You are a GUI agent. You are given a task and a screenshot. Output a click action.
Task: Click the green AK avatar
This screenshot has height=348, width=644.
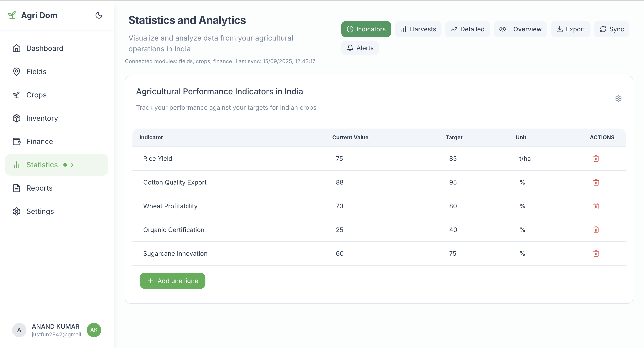coord(94,330)
